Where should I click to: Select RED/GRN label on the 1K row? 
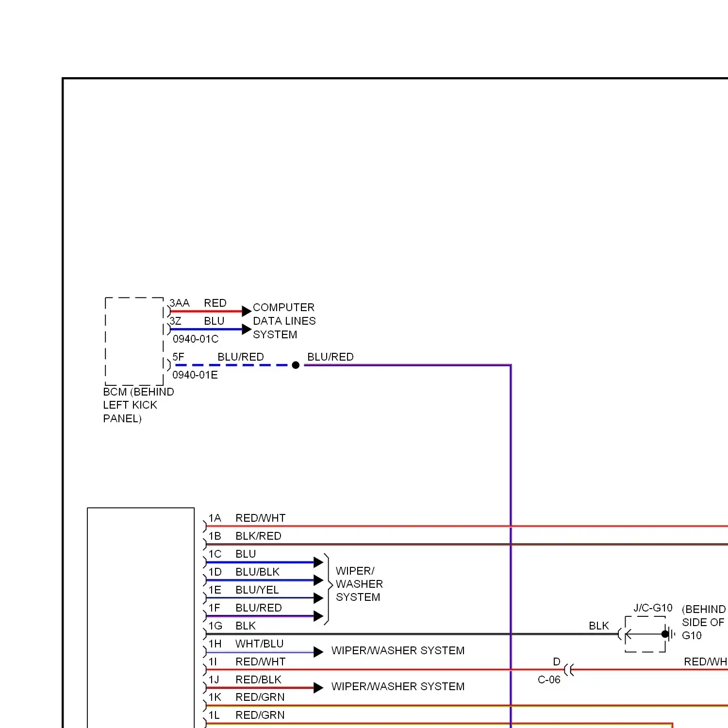coord(260,697)
